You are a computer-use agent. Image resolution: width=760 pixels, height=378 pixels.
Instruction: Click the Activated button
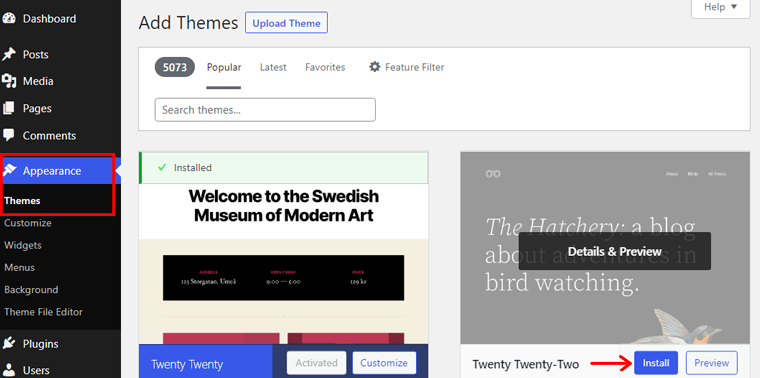[317, 362]
